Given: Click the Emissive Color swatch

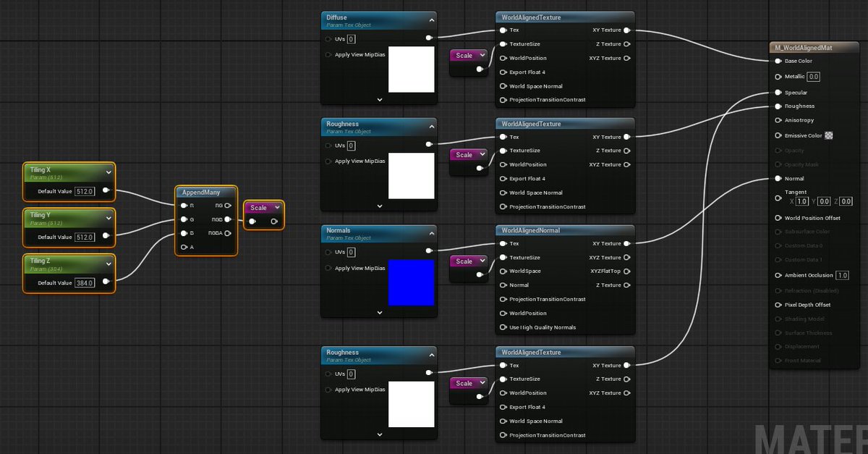Looking at the screenshot, I should [x=828, y=135].
